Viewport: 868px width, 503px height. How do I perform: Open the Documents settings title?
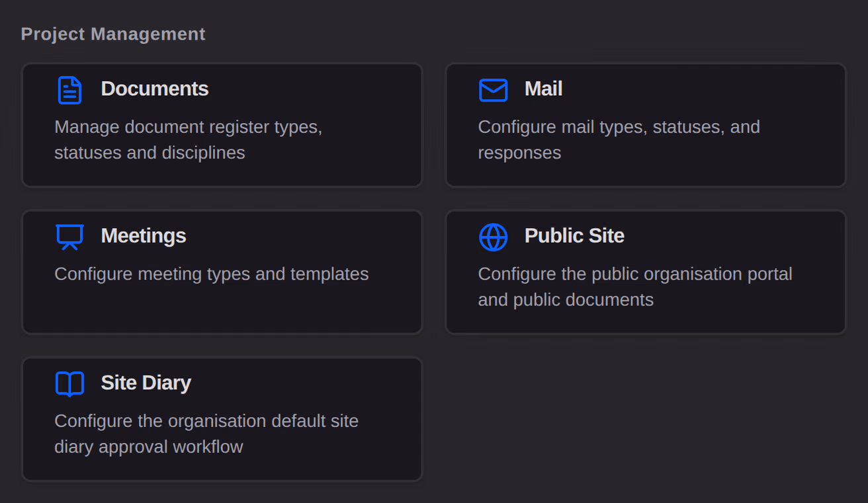(x=154, y=89)
